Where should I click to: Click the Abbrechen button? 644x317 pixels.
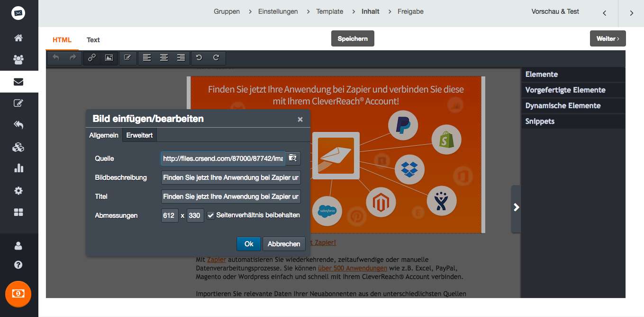tap(284, 244)
